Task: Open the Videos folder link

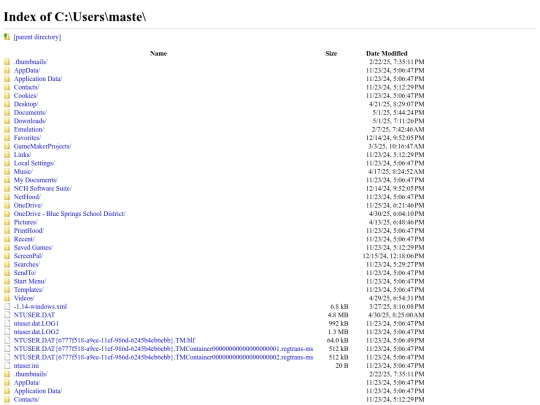Action: click(x=24, y=298)
